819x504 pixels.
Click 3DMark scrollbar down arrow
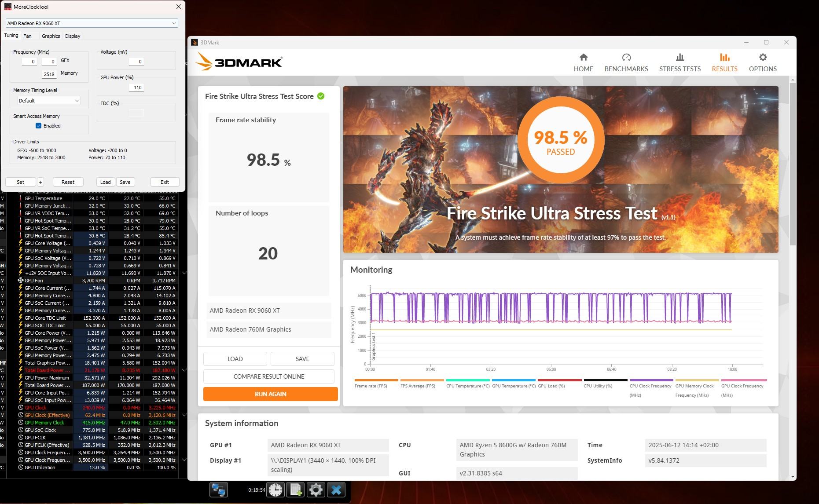point(793,477)
